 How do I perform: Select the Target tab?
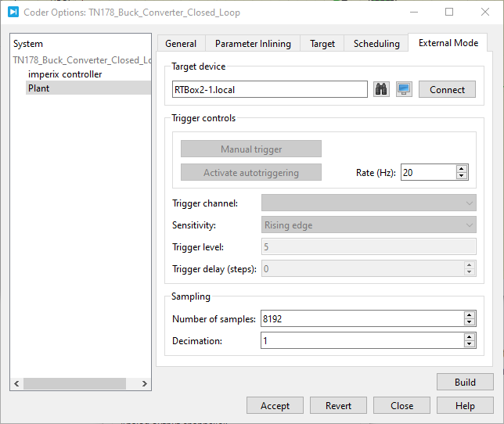click(x=322, y=44)
